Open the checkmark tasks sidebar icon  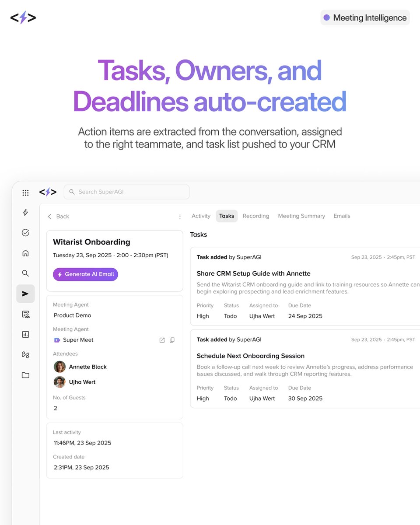click(x=25, y=233)
